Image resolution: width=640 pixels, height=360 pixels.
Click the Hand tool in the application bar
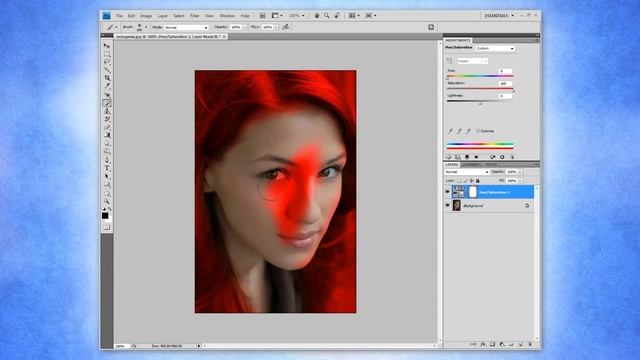[x=317, y=16]
